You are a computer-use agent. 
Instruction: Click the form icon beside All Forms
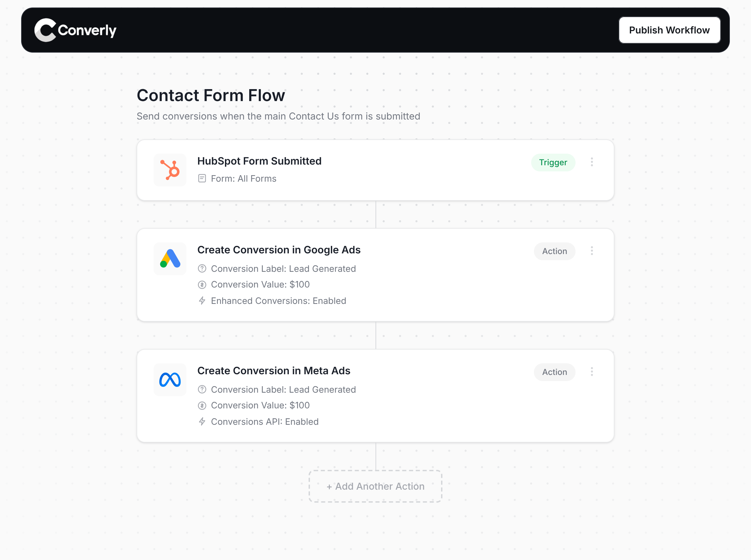[202, 178]
